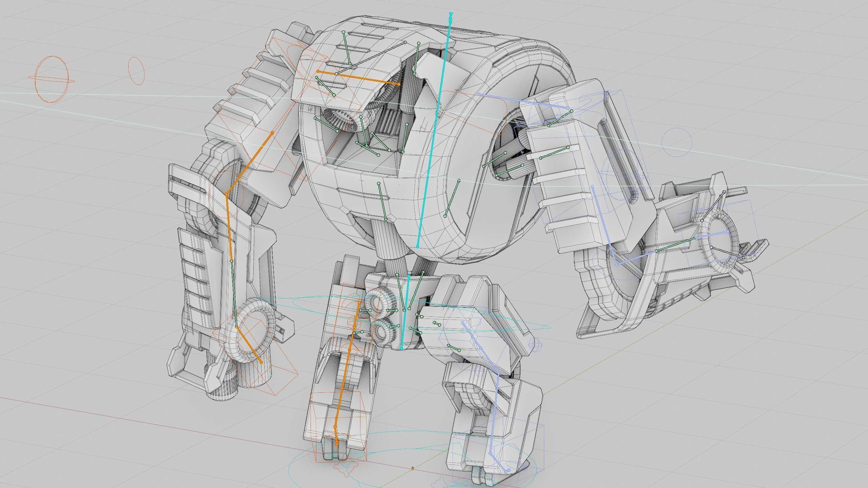
Task: Select the tiny orange marker on the floor
Action: [x=413, y=469]
